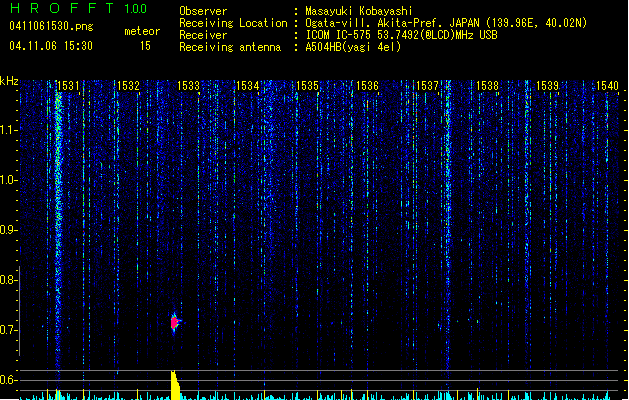The width and height of the screenshot is (629, 400).
Task: Click the 1534 time marker
Action: point(248,86)
